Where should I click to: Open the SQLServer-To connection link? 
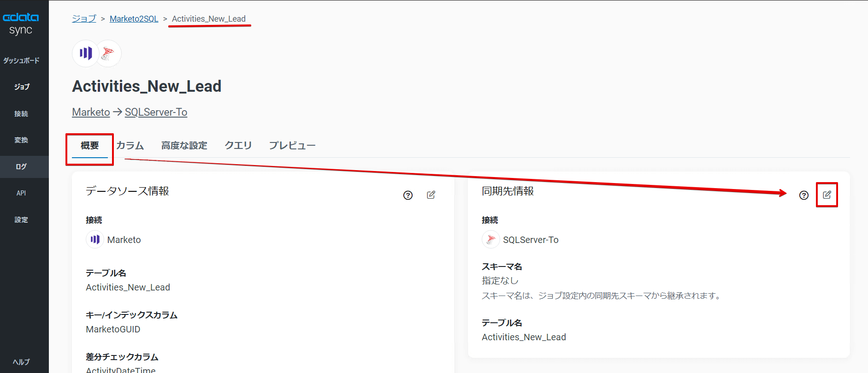[156, 112]
